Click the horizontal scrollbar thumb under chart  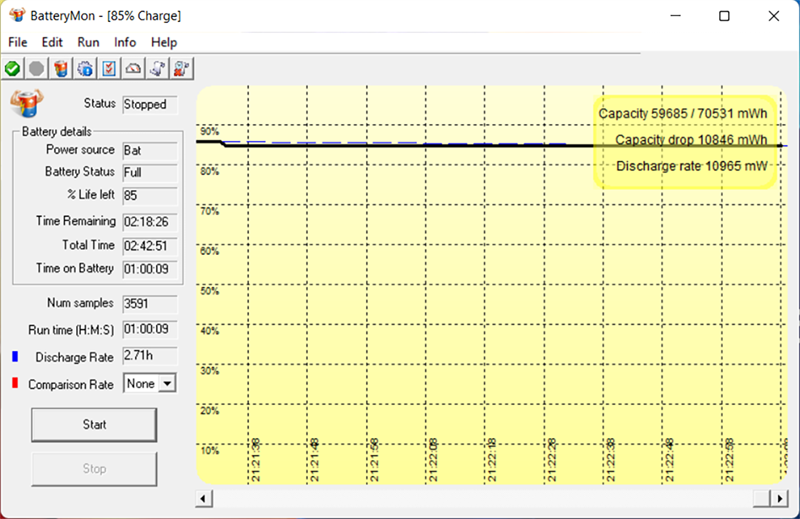point(762,499)
